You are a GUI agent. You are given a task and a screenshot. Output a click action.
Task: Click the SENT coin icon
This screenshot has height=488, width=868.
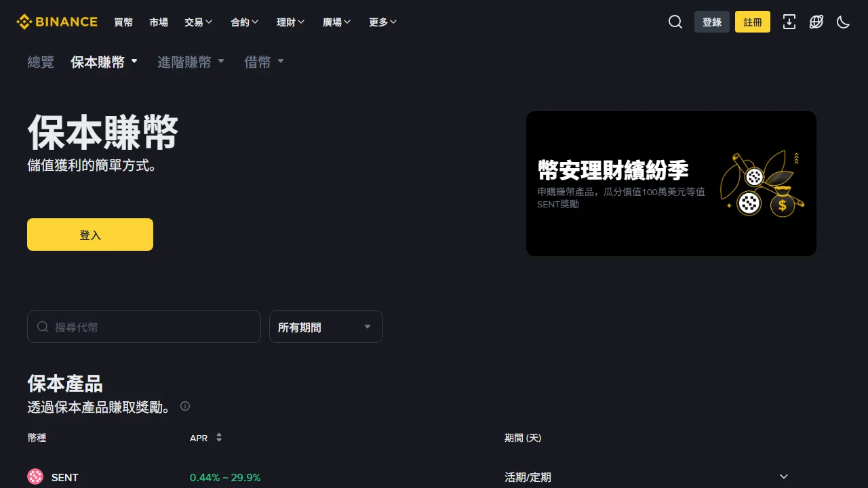point(35,477)
